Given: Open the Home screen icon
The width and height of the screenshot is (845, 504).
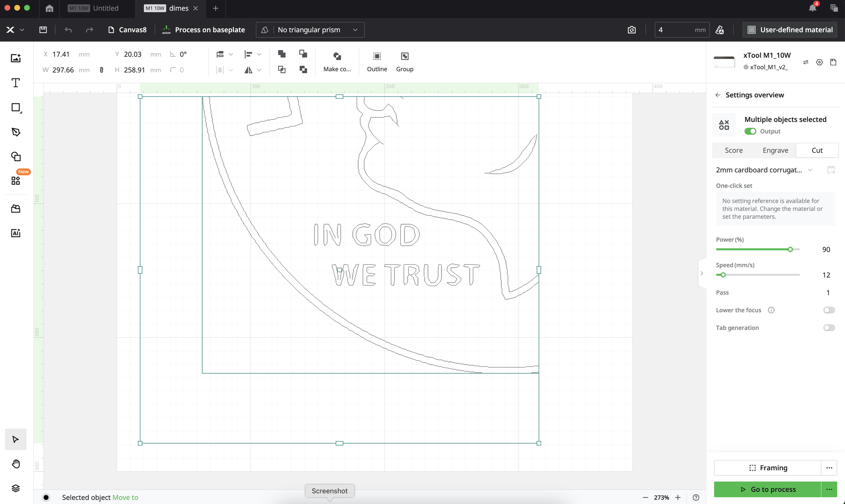Looking at the screenshot, I should (x=49, y=8).
